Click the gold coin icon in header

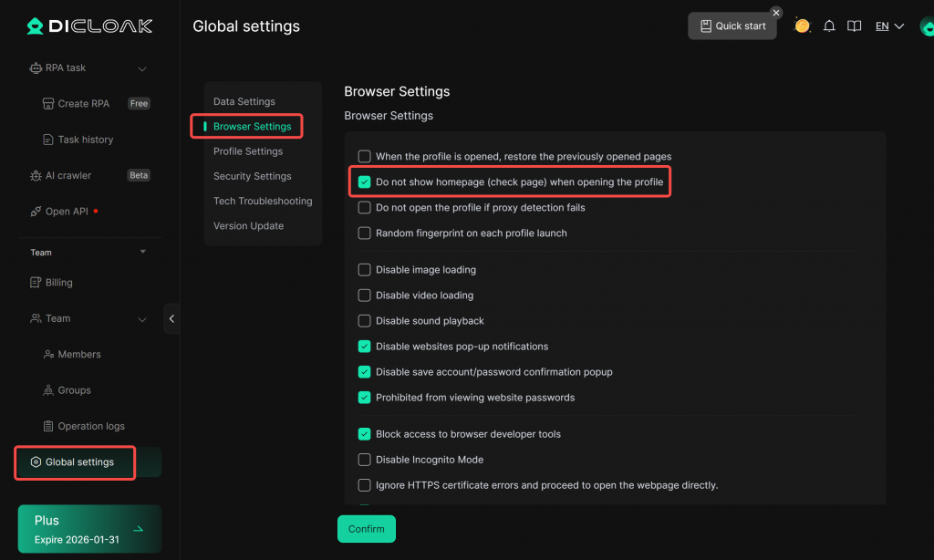pyautogui.click(x=803, y=26)
